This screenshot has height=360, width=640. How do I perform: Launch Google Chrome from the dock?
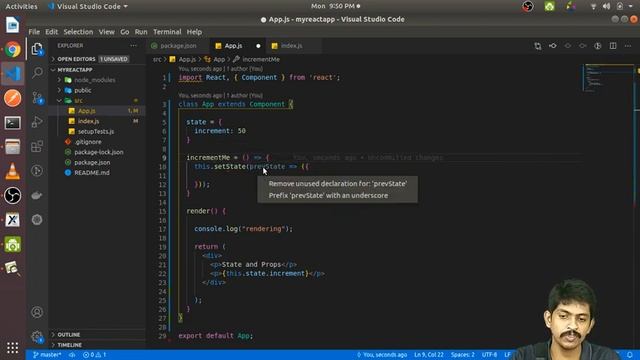coord(13,49)
